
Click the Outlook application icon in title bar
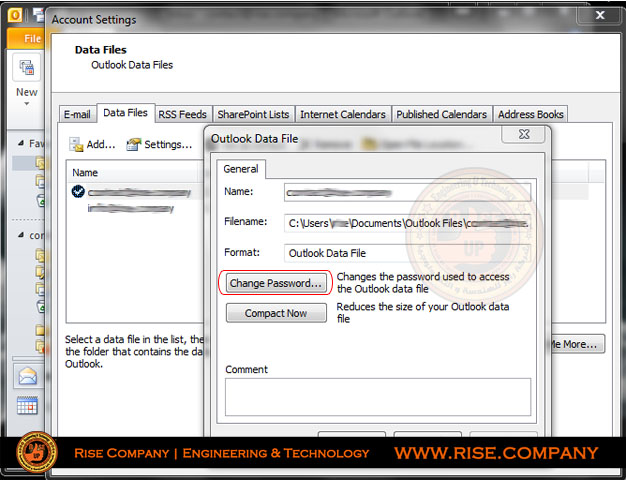(x=15, y=15)
